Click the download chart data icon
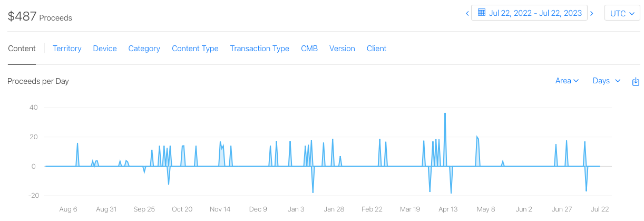The width and height of the screenshot is (644, 221). [636, 81]
